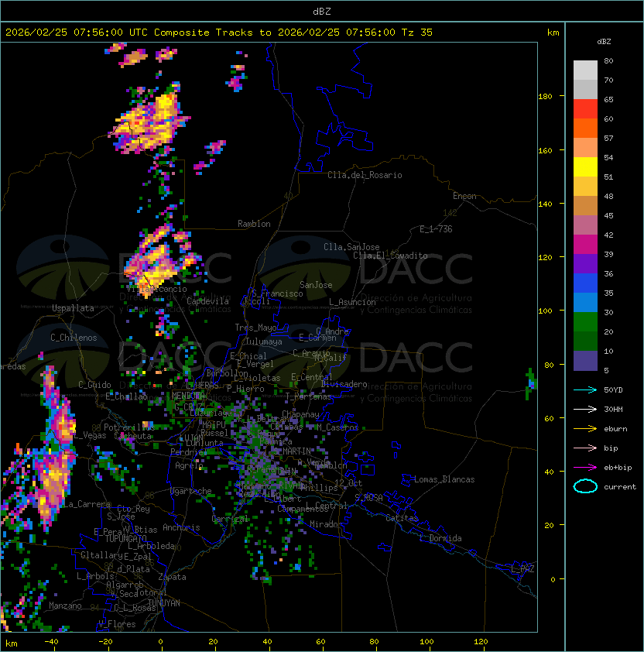Pick the purple 39 dBZ color swatch

point(585,263)
